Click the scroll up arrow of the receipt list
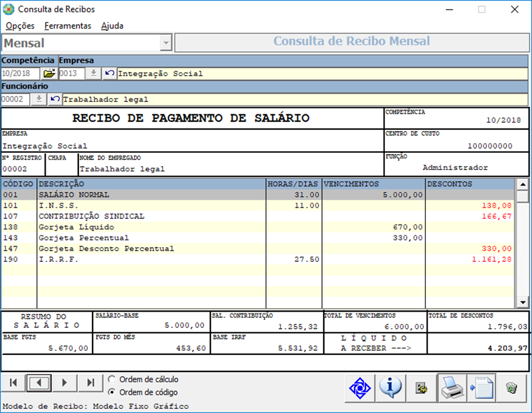The image size is (532, 413). pyautogui.click(x=523, y=184)
